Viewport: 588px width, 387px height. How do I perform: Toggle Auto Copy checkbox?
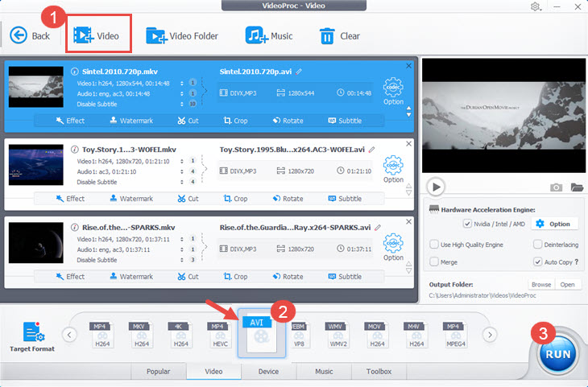[x=537, y=261]
